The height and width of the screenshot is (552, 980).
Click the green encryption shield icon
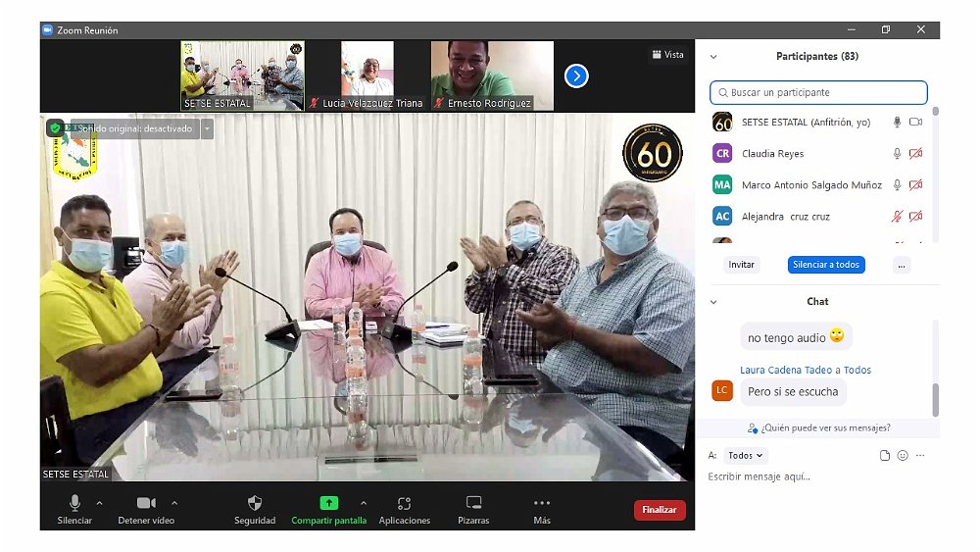pos(56,127)
